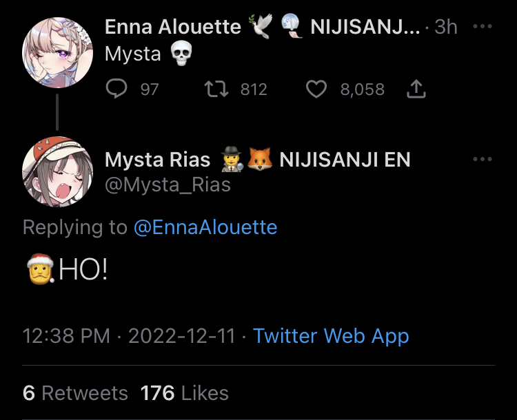Open Enna's tweet text "Mysta"

click(132, 54)
